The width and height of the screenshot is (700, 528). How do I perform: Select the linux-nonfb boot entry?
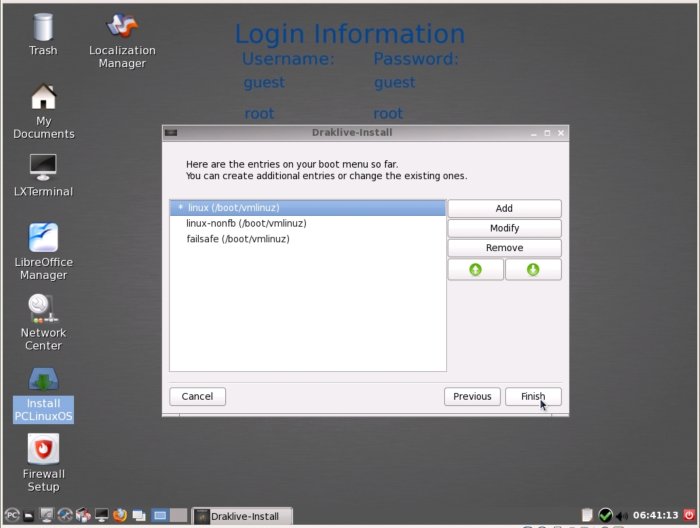pos(246,223)
